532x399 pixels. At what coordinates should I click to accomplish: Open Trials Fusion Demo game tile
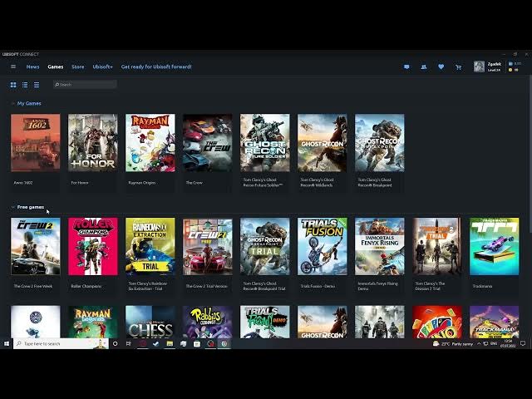(x=322, y=247)
